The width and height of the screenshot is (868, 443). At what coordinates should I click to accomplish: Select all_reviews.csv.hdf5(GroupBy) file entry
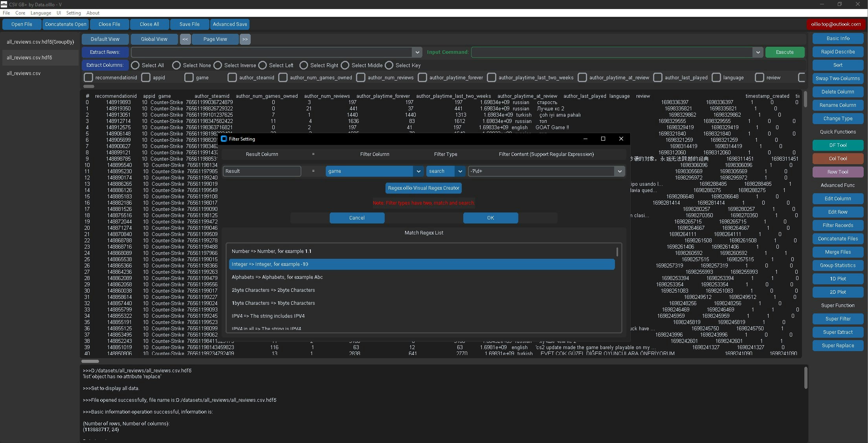point(40,42)
